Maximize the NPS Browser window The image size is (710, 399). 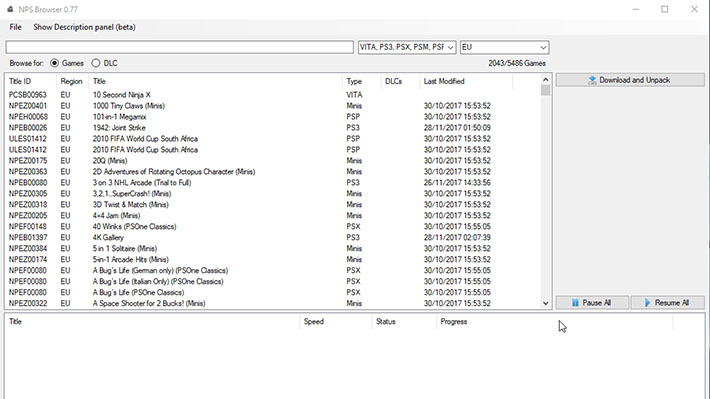point(665,9)
